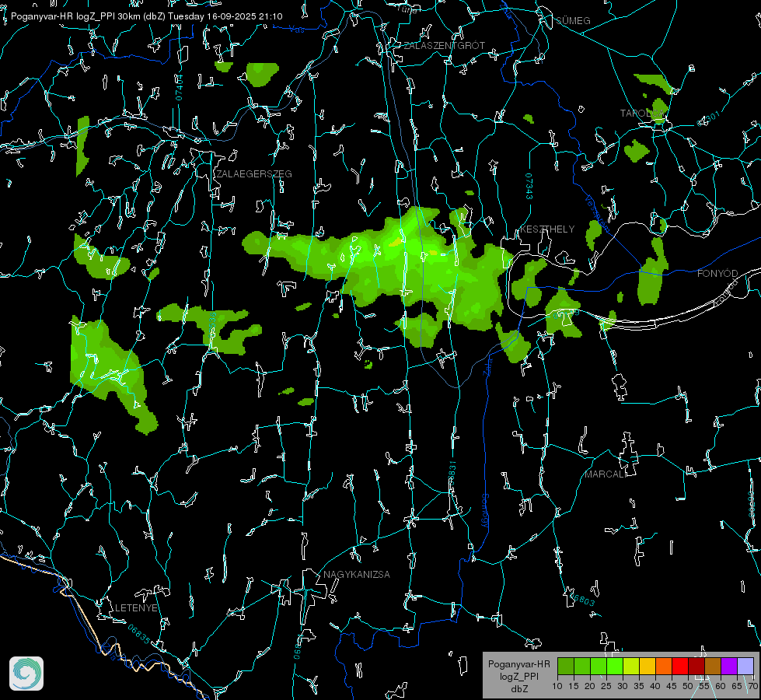Select the 35-40 dBZ yellow swatch

click(x=648, y=667)
